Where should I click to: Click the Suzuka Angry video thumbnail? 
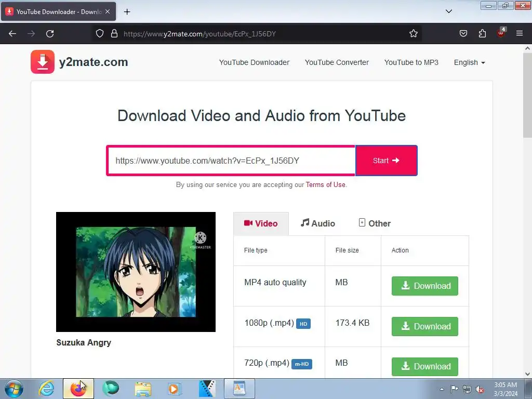(136, 272)
